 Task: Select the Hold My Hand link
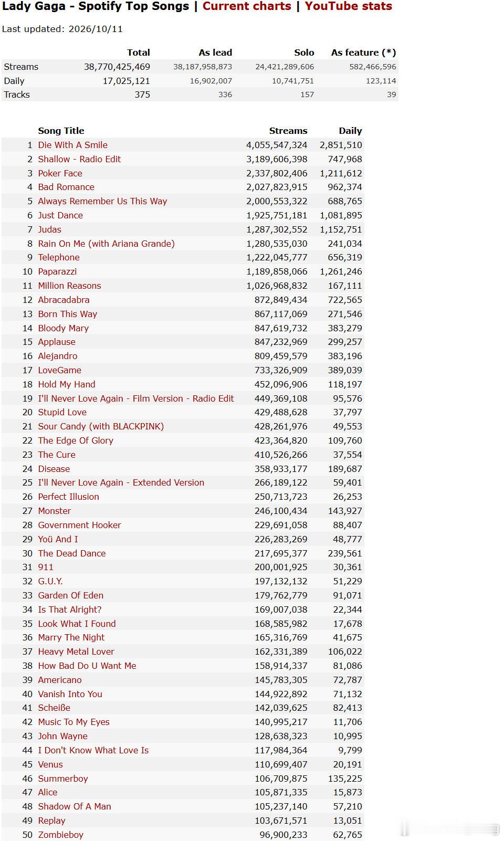point(67,384)
